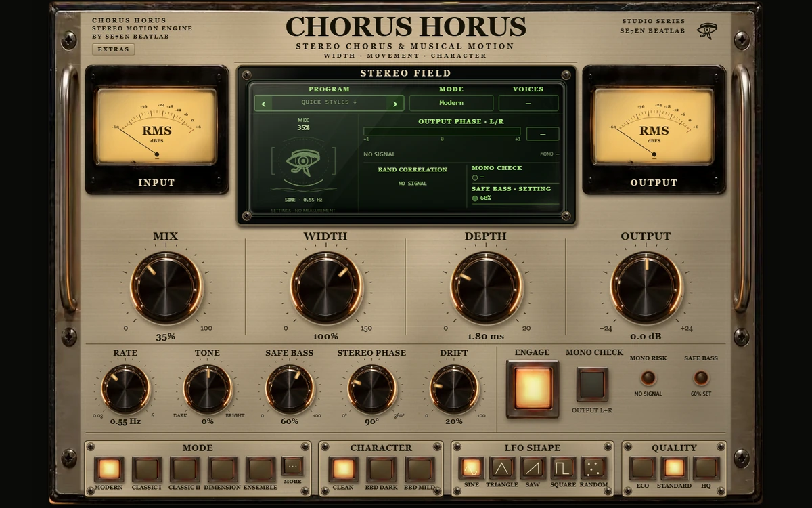Screen dimensions: 812x508
Task: Select the Triangle LFO shape icon
Action: (502, 468)
